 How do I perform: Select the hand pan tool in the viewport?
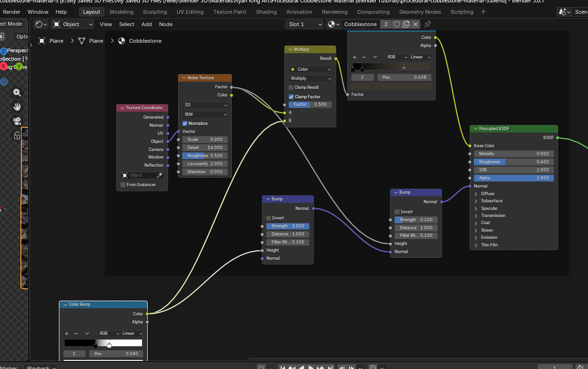(17, 107)
